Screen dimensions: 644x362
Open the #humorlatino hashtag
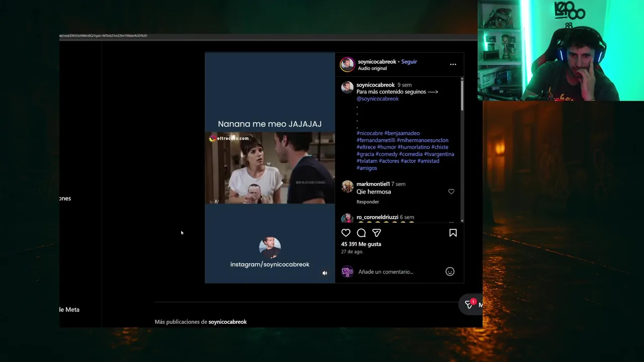[x=414, y=147]
